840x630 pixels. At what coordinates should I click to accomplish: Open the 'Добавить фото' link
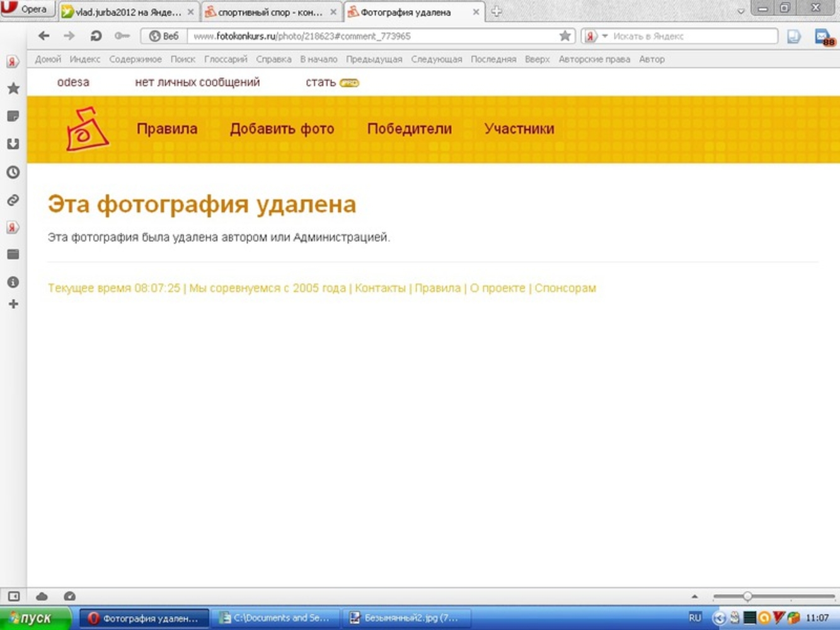[x=282, y=129]
